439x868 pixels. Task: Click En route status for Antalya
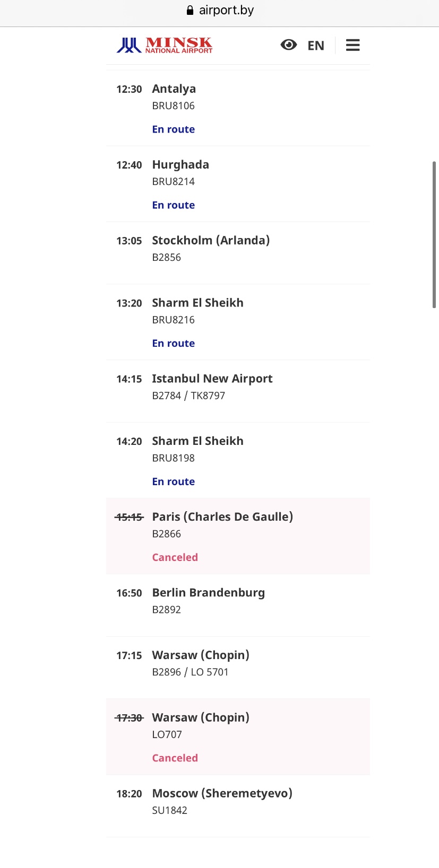[174, 129]
